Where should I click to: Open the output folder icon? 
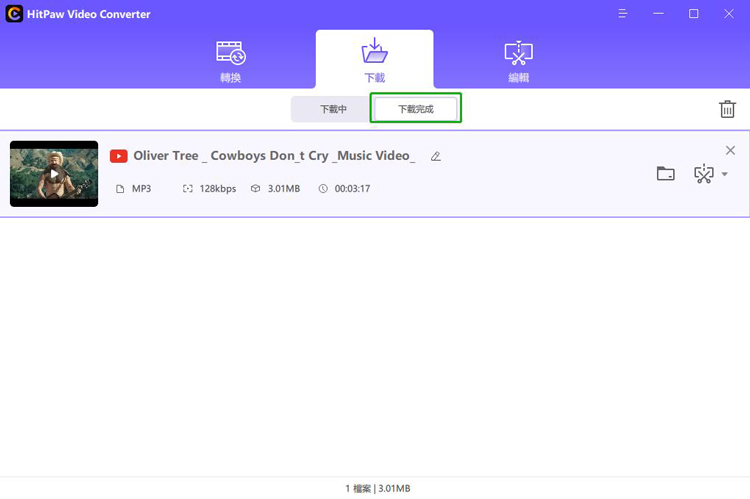coord(665,173)
